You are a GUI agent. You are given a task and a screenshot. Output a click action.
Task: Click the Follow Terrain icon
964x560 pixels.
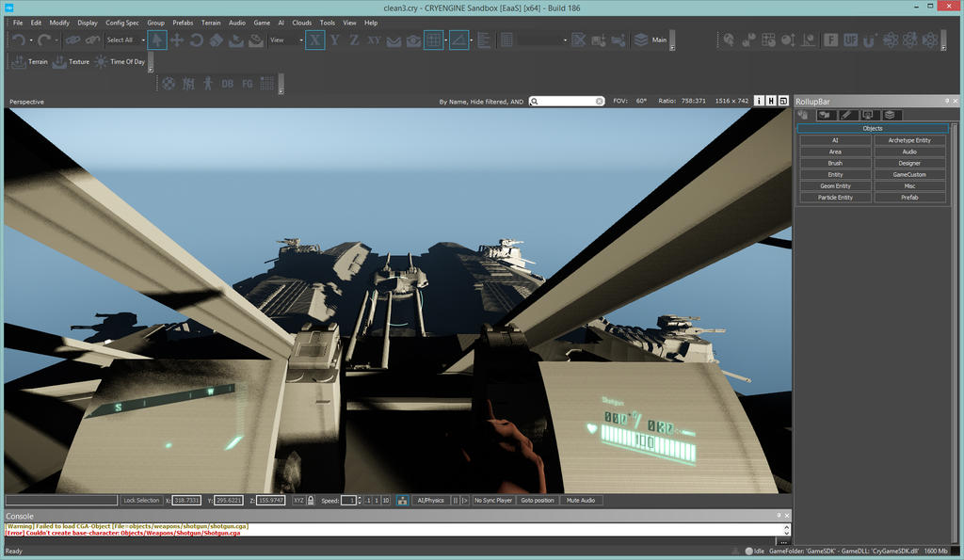[394, 40]
